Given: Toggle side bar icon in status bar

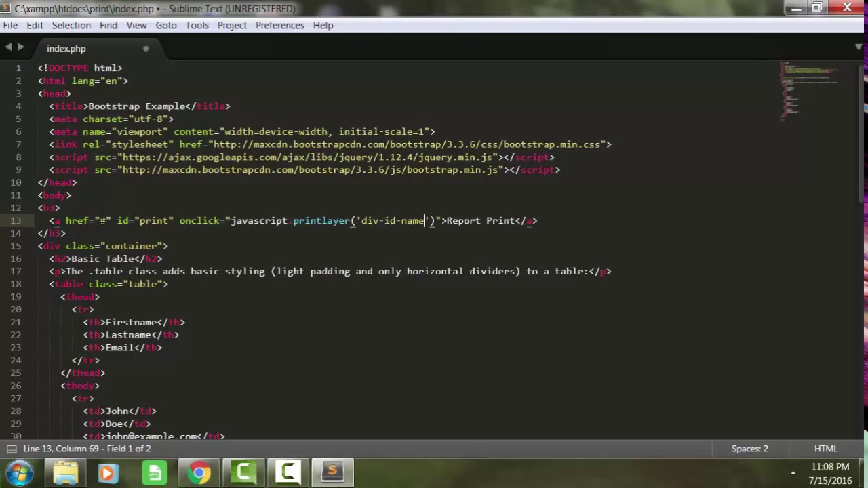Looking at the screenshot, I should click(x=12, y=449).
